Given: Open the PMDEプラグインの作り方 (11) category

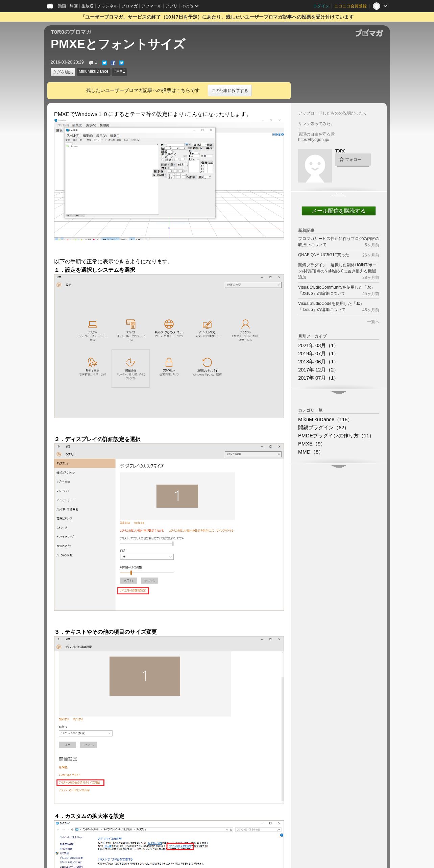Looking at the screenshot, I should [x=336, y=436].
